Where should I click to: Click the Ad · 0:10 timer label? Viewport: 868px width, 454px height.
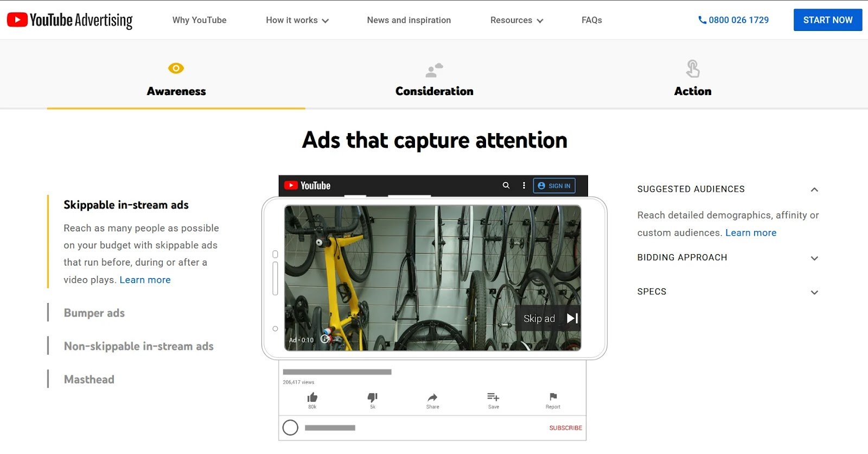point(301,340)
